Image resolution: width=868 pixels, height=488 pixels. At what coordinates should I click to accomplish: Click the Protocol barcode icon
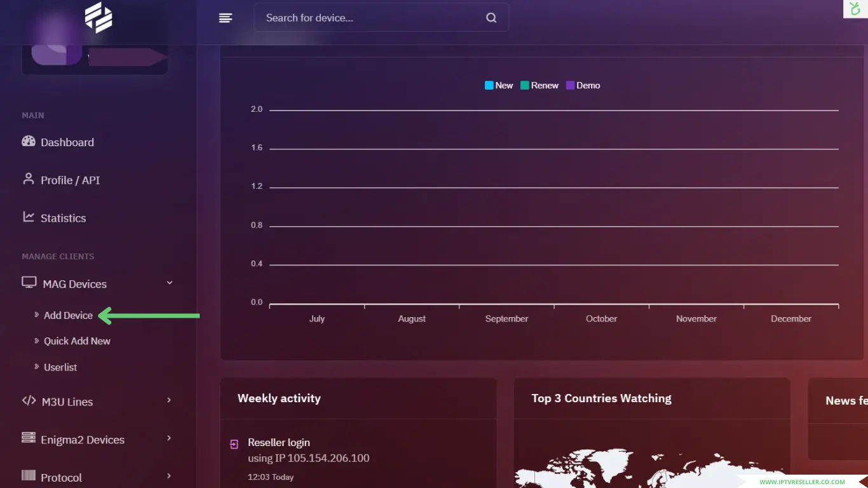pos(29,476)
